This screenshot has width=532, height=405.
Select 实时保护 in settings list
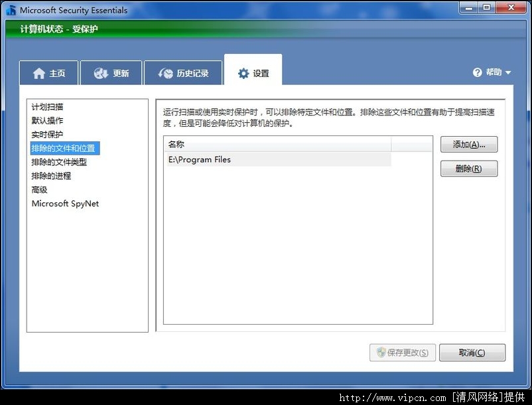tap(47, 134)
